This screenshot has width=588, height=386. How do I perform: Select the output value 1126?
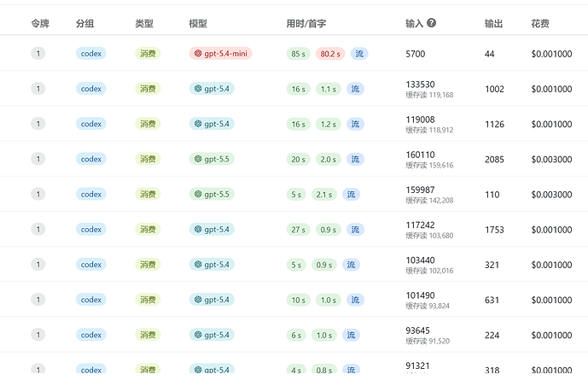click(x=494, y=124)
